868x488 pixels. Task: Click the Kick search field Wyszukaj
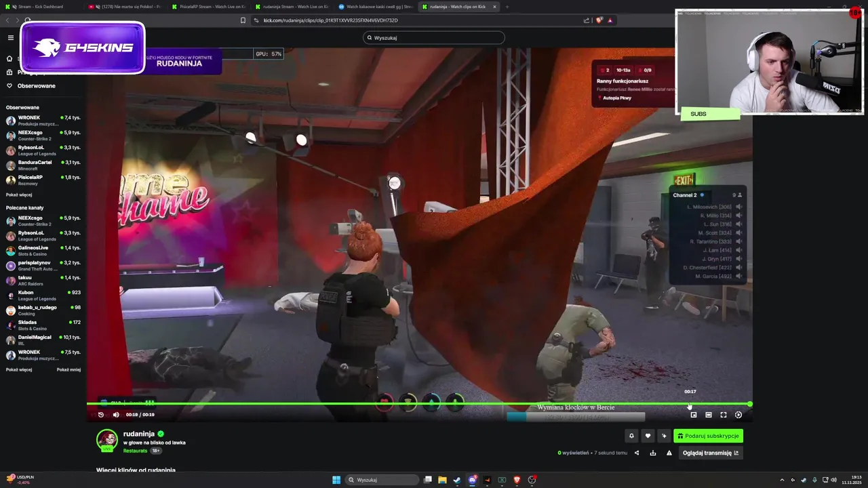[x=434, y=38]
